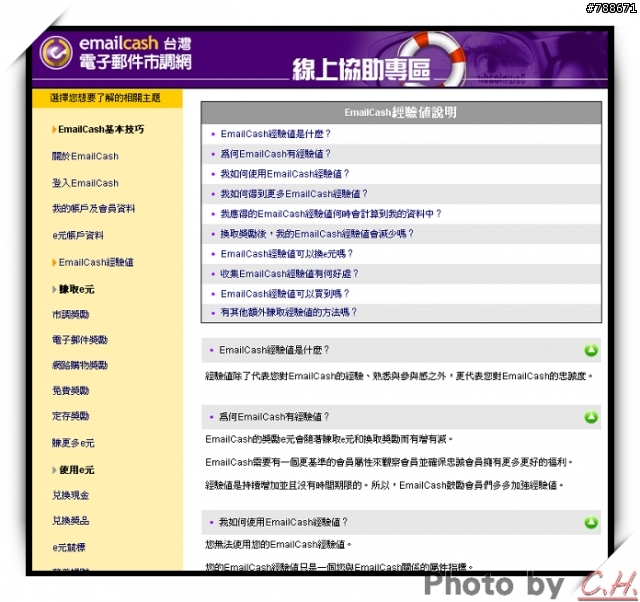Jump to question 'EmailCash經驗值是什麼？' in list
Screen dimensions: 640x602
pos(276,134)
